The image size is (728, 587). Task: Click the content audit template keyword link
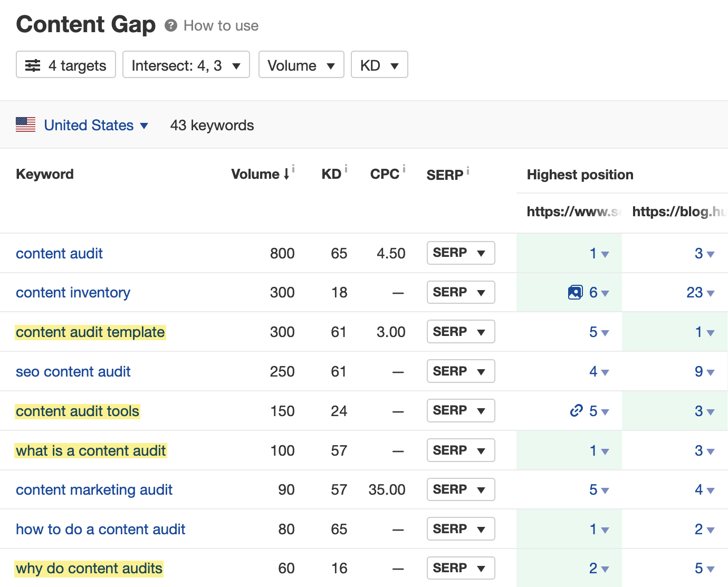(x=90, y=332)
